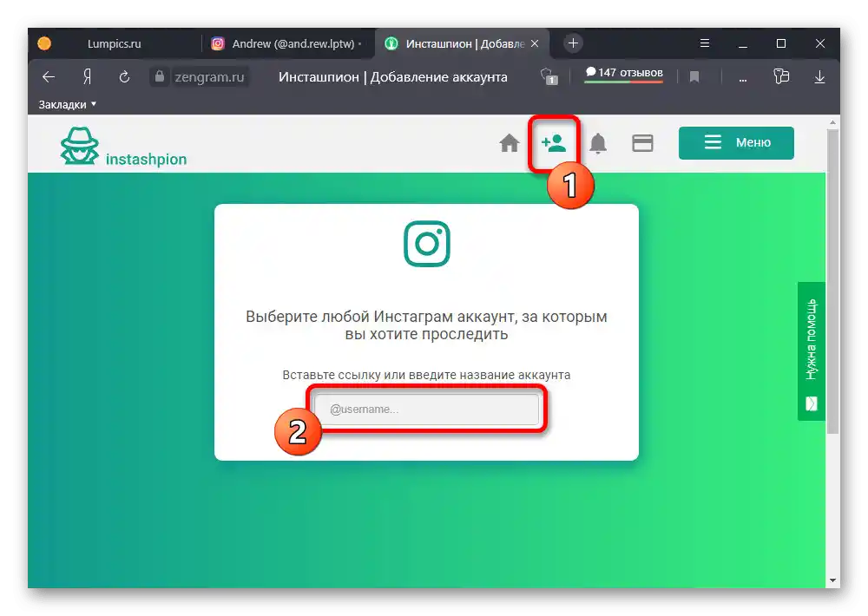
Task: Open the downloads arrow icon
Action: coord(820,77)
